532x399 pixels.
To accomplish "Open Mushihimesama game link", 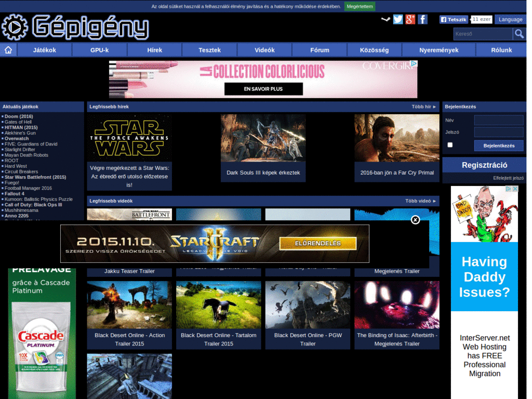I will (x=21, y=210).
